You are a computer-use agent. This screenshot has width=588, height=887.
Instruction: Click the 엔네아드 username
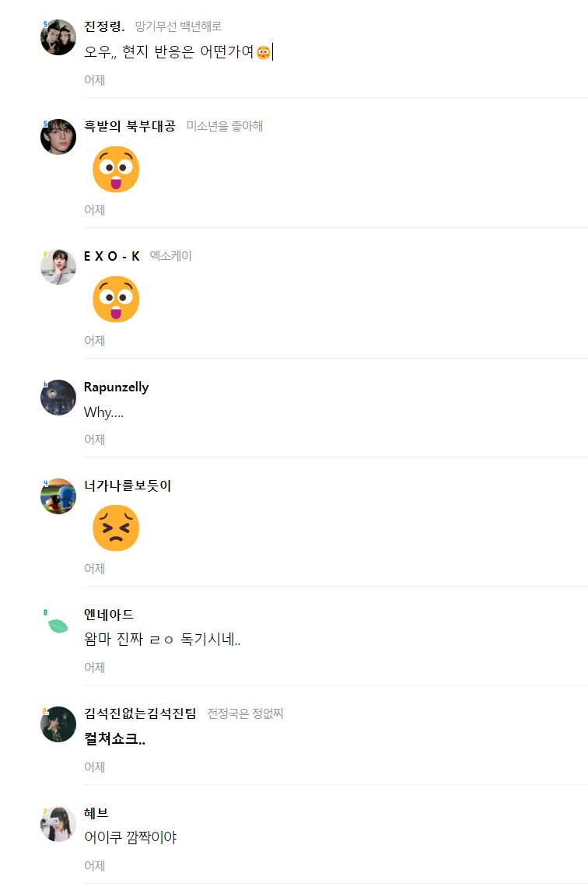click(108, 615)
